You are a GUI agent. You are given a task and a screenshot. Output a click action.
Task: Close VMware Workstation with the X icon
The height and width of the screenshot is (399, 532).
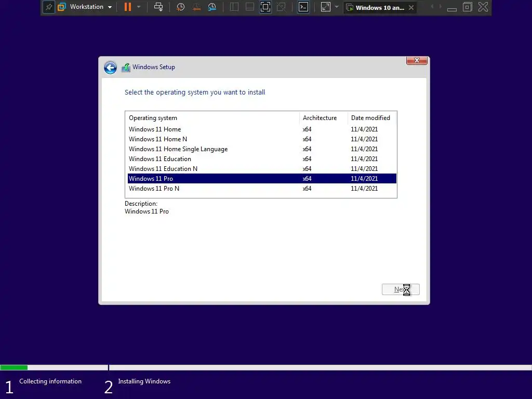pyautogui.click(x=483, y=7)
